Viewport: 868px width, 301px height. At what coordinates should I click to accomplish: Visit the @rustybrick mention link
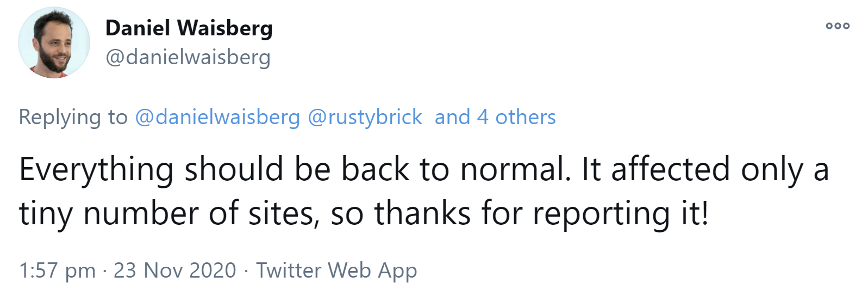point(365,117)
